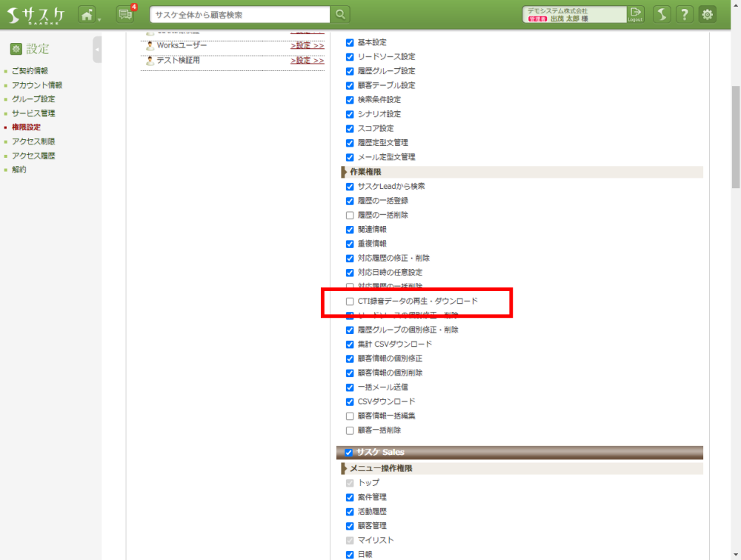
Task: Check the 履歴の一括削除 checkbox
Action: coord(350,215)
